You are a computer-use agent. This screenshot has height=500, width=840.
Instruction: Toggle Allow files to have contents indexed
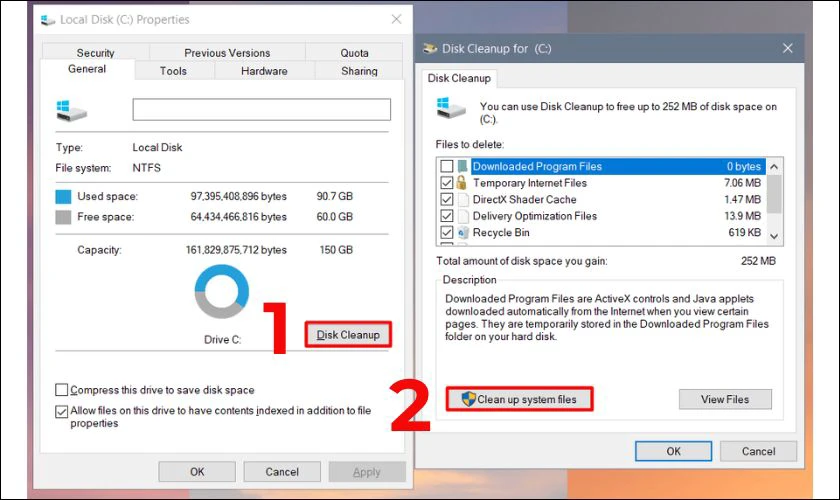(62, 411)
